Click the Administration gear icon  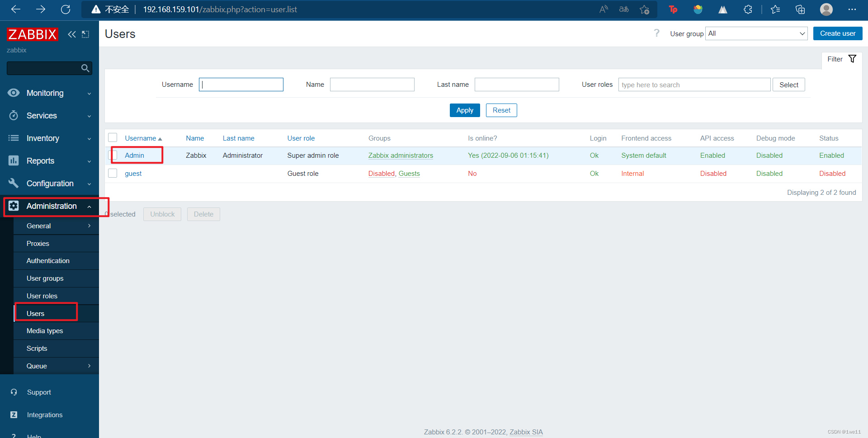click(x=14, y=206)
